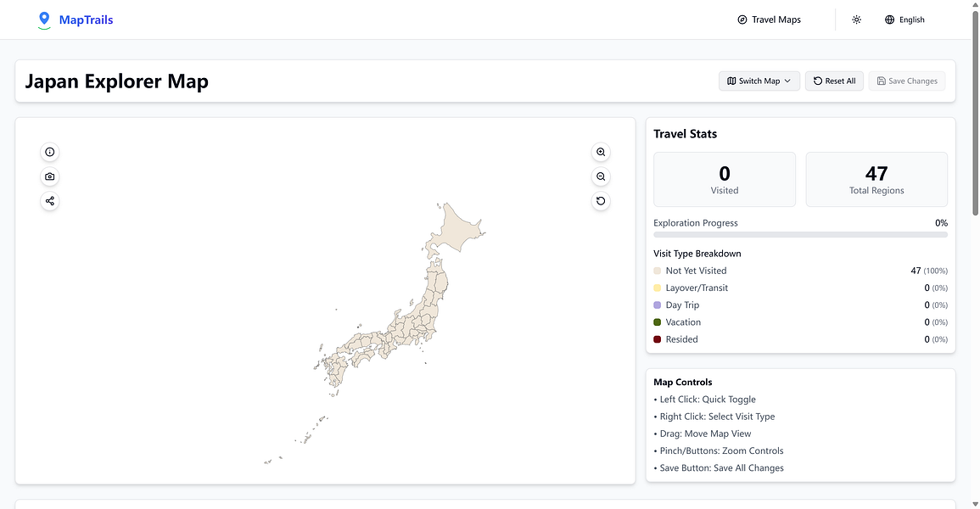Image resolution: width=980 pixels, height=509 pixels.
Task: Open the Travel Maps menu
Action: click(769, 20)
